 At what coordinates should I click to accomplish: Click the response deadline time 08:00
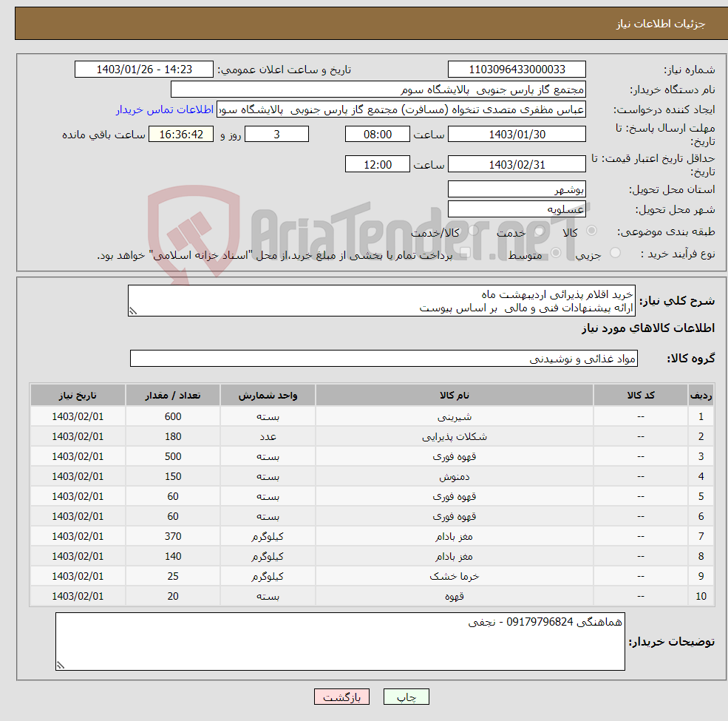(x=378, y=135)
